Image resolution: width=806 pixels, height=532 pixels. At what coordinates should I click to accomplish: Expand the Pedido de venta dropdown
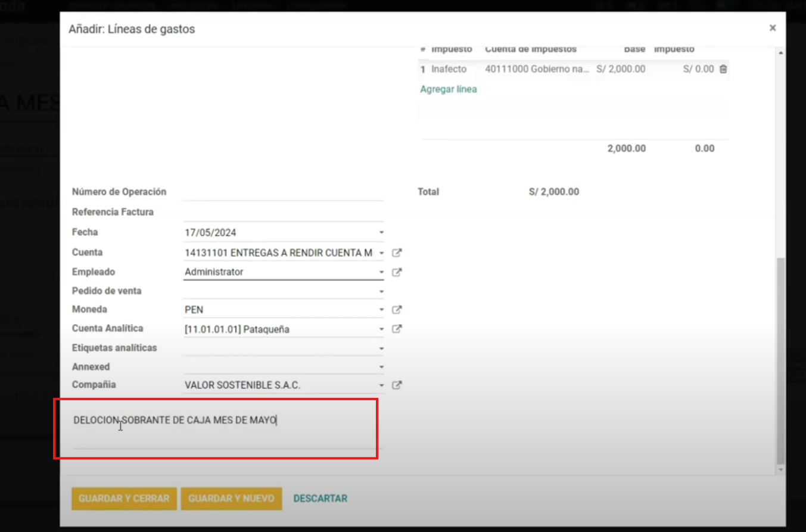(x=381, y=292)
